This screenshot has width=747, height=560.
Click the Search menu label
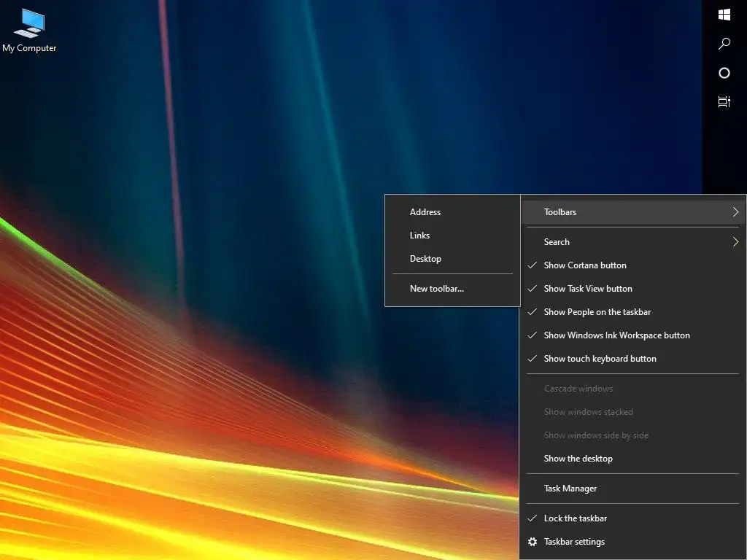pos(557,242)
